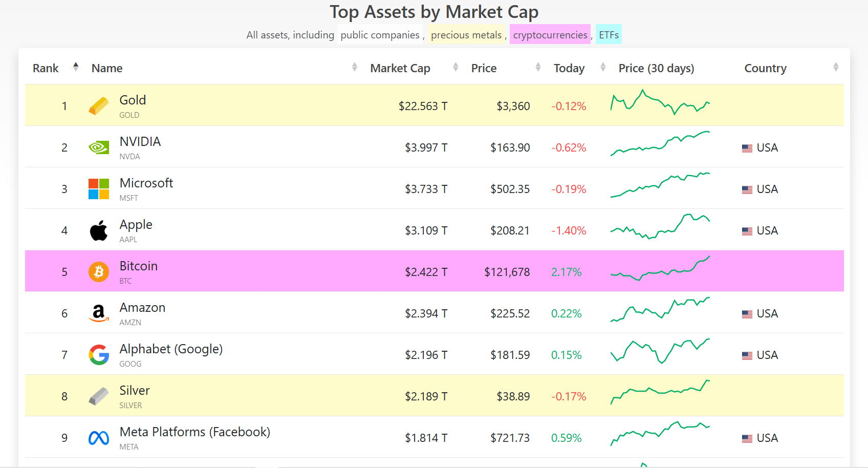The height and width of the screenshot is (468, 868).
Task: Filter to precious metals category
Action: tap(466, 35)
